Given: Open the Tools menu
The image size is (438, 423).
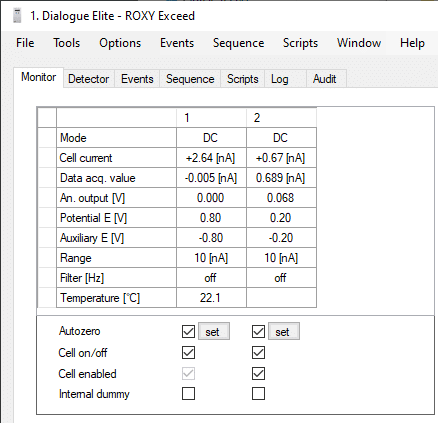Looking at the screenshot, I should click(x=67, y=43).
